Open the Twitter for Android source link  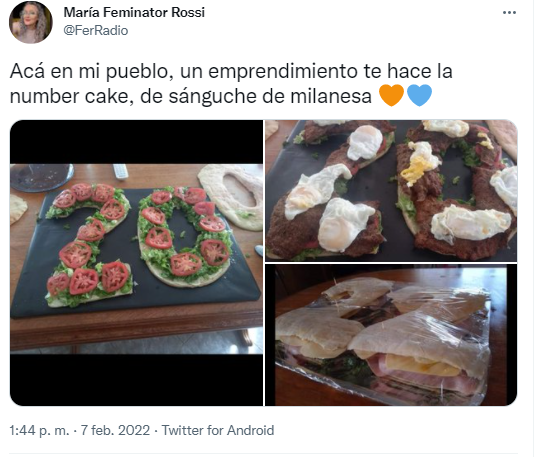[x=218, y=430]
